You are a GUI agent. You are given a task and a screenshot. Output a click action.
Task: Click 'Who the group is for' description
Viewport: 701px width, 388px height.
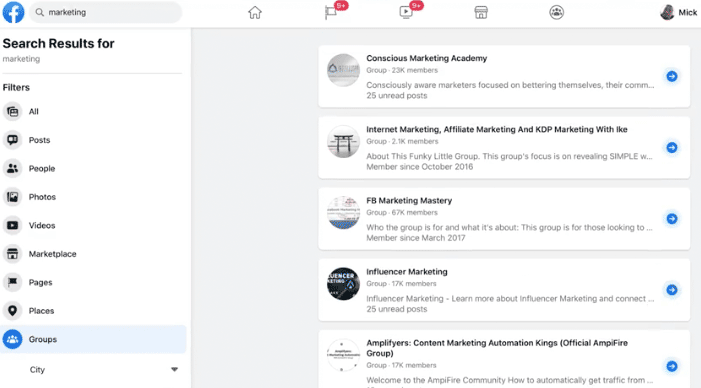coord(509,227)
